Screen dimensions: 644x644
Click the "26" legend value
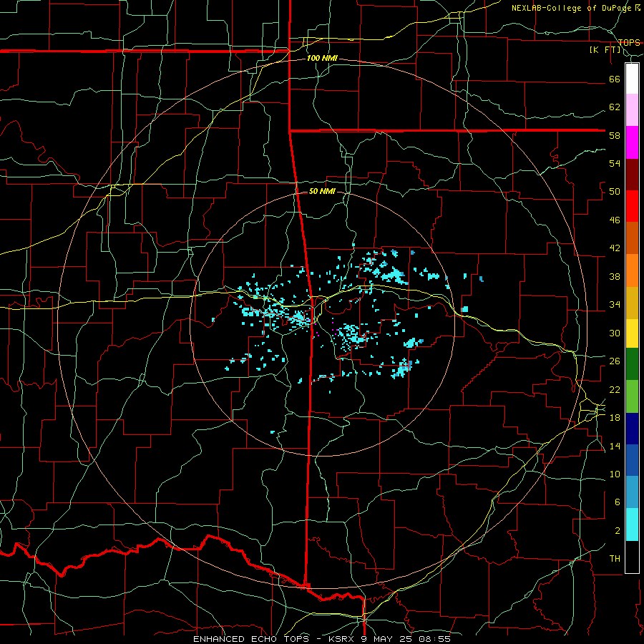click(x=615, y=361)
